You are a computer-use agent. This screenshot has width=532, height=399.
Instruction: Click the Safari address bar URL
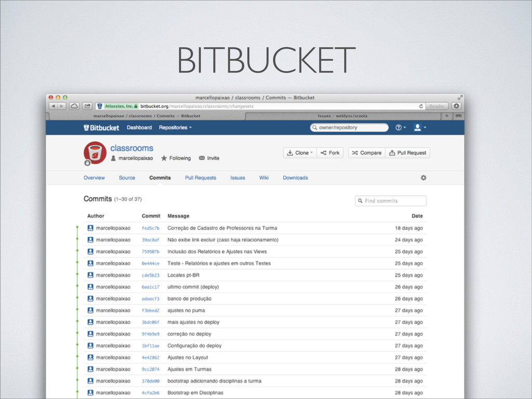coord(197,106)
